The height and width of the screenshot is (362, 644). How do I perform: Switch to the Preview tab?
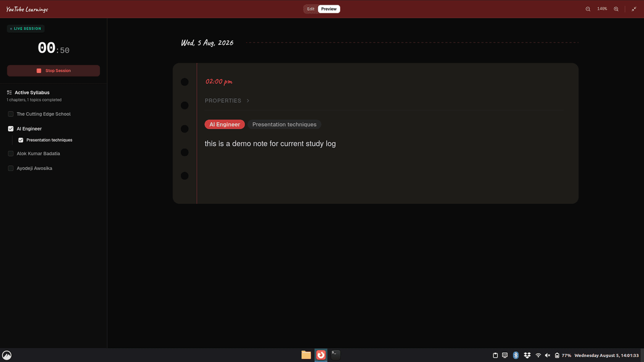[329, 9]
